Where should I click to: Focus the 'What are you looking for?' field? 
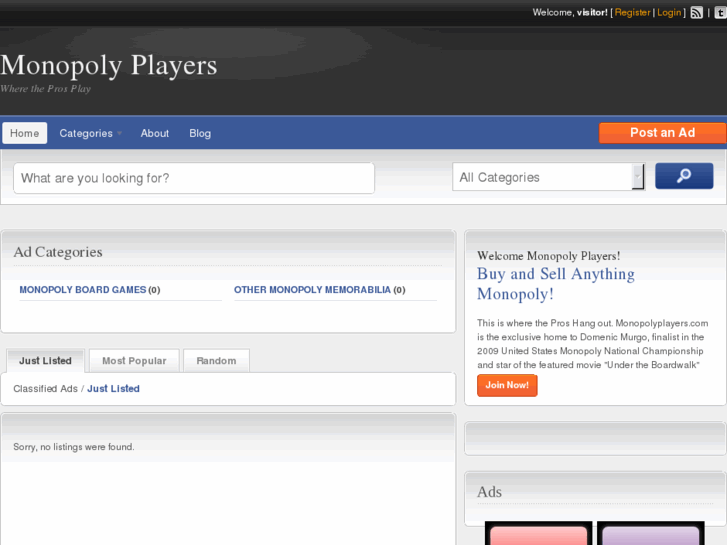pos(194,178)
